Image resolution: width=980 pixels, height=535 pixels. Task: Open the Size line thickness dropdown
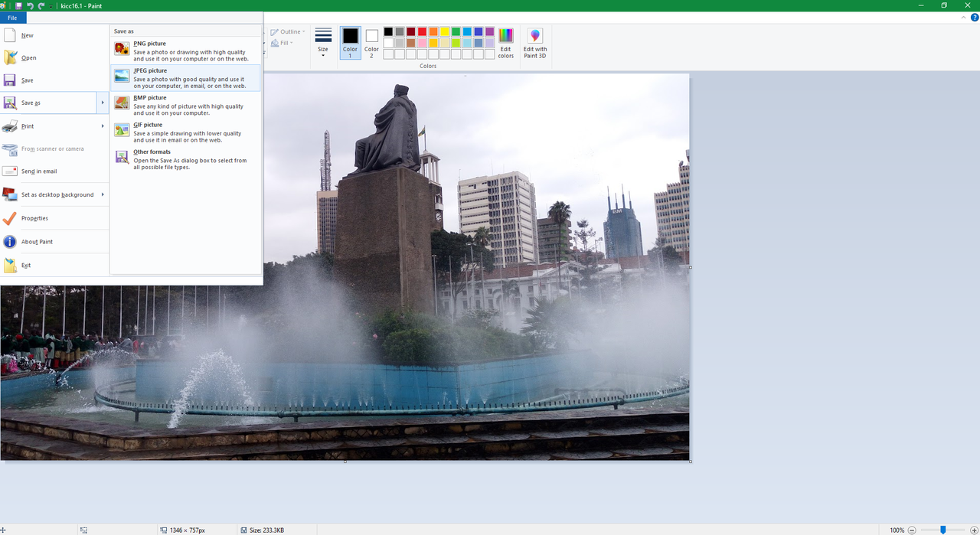coord(323,44)
